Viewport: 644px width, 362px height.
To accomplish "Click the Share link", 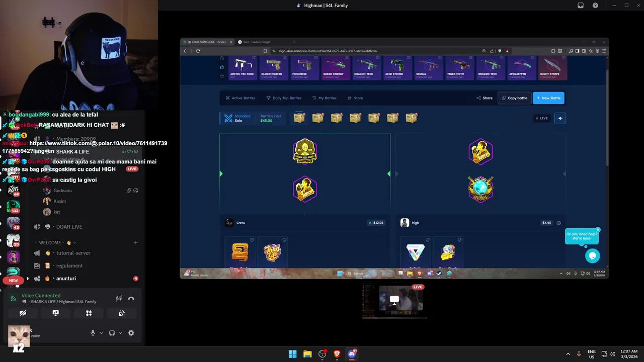I will (485, 98).
